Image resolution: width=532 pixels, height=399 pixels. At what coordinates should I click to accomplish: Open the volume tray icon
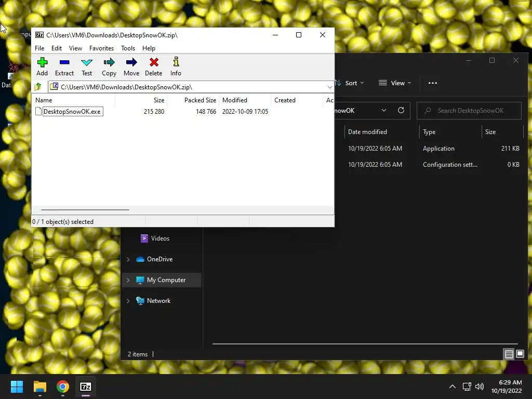point(480,387)
